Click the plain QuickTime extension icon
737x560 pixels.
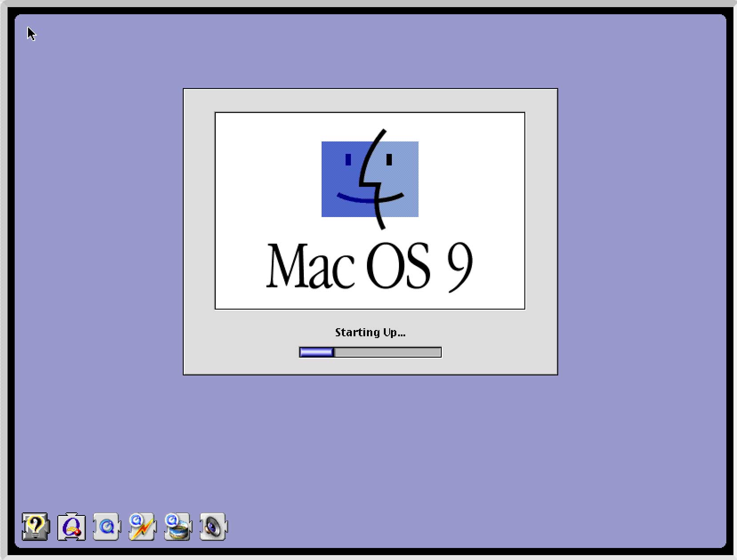tap(107, 527)
